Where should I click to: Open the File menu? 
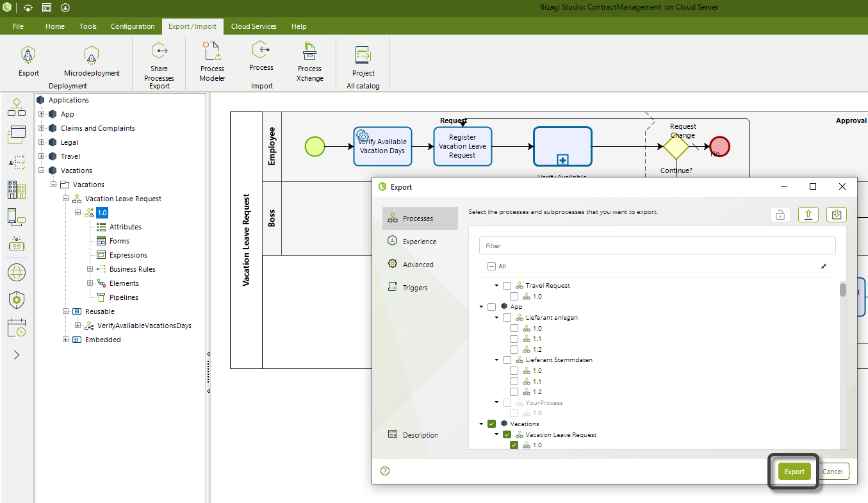18,26
